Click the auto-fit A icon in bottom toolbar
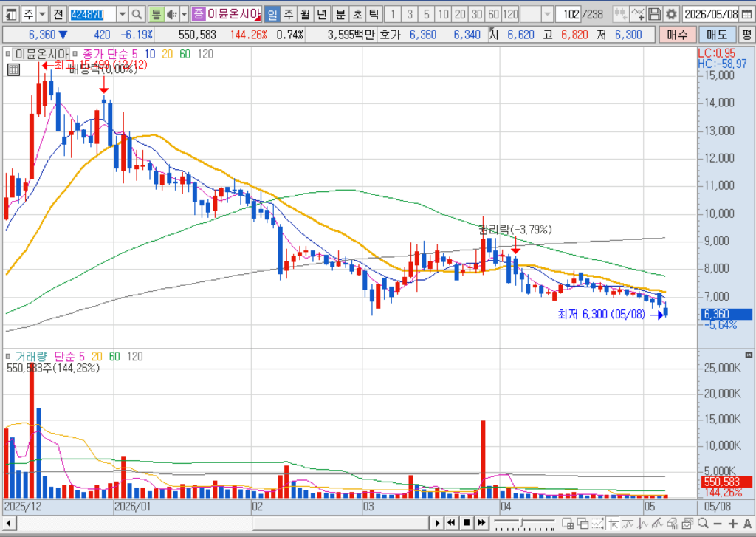 coord(747,524)
